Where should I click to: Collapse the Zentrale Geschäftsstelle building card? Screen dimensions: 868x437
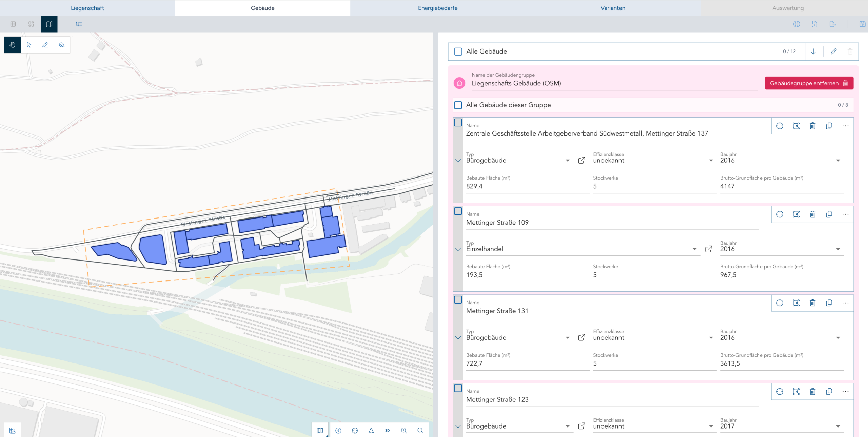(458, 161)
